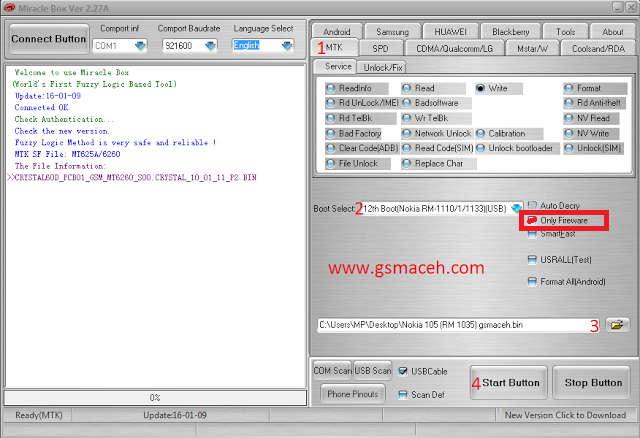Click the Stop Button
This screenshot has height=438, width=640.
(593, 382)
